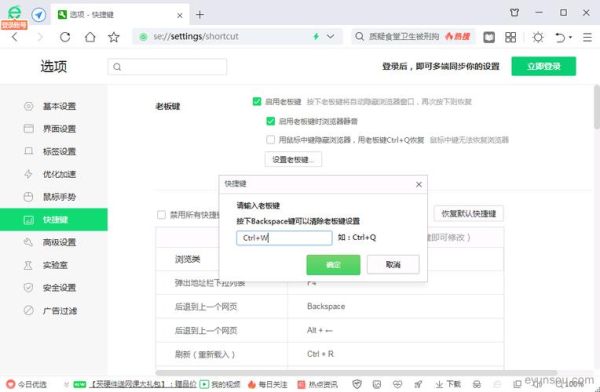This screenshot has height=392, width=600.
Task: Open 界面设置 in the sidebar
Action: (x=54, y=129)
